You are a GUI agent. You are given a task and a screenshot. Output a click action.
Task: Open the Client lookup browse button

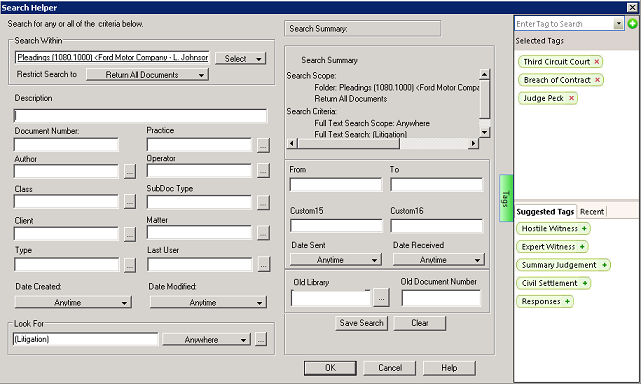130,234
